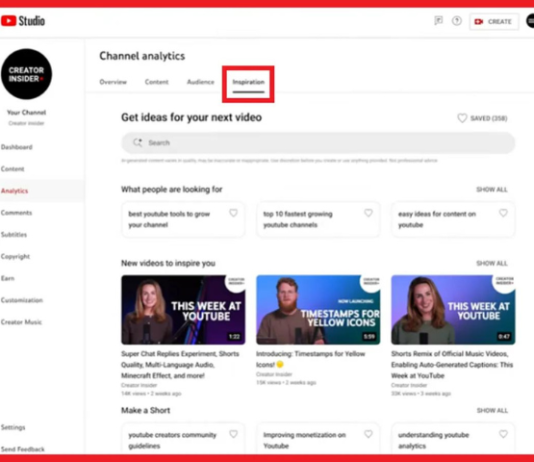534x462 pixels.
Task: Open 'easy ideas for content on youtube' card
Action: pos(453,220)
